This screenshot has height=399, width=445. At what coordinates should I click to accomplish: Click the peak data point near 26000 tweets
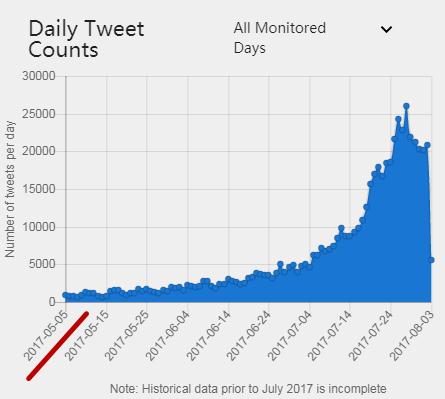[406, 106]
